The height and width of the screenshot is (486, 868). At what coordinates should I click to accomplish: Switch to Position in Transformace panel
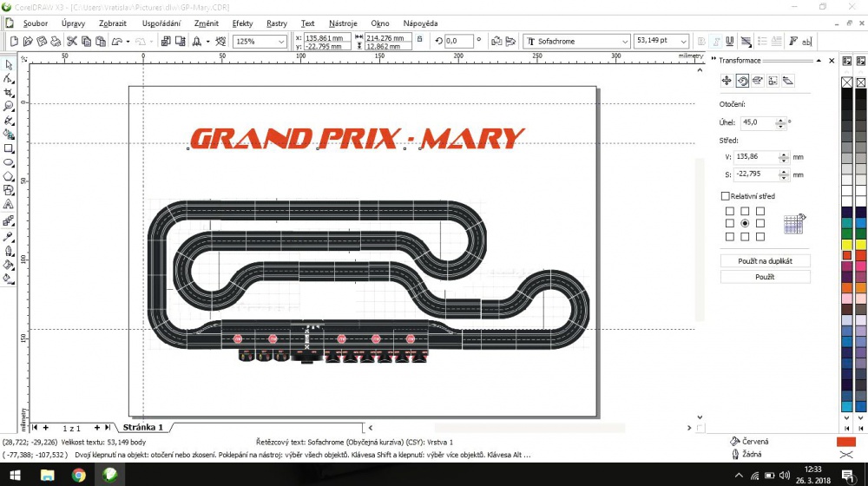pyautogui.click(x=727, y=81)
